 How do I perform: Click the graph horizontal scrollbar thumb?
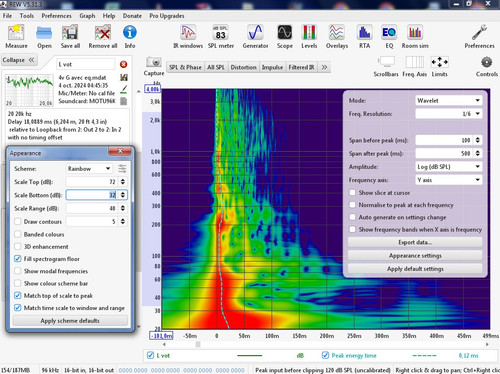click(198, 344)
